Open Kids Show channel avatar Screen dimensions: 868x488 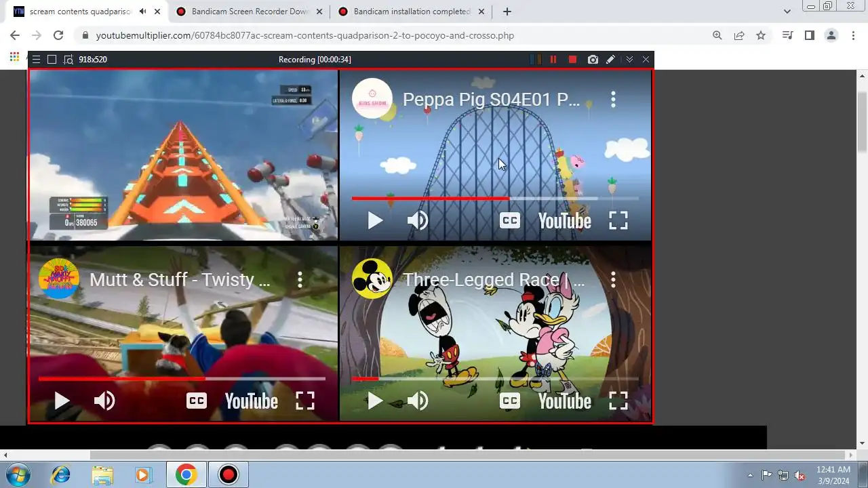point(372,99)
